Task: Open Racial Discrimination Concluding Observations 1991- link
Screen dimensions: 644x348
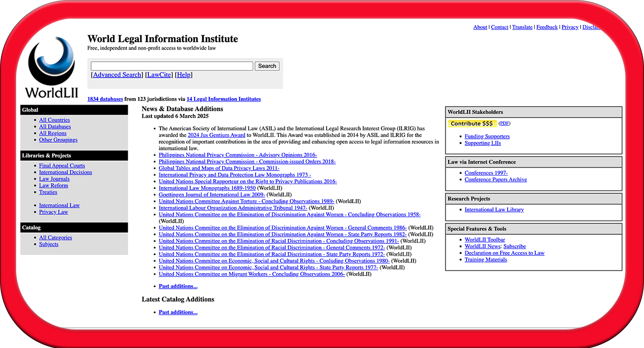Action: tap(279, 241)
